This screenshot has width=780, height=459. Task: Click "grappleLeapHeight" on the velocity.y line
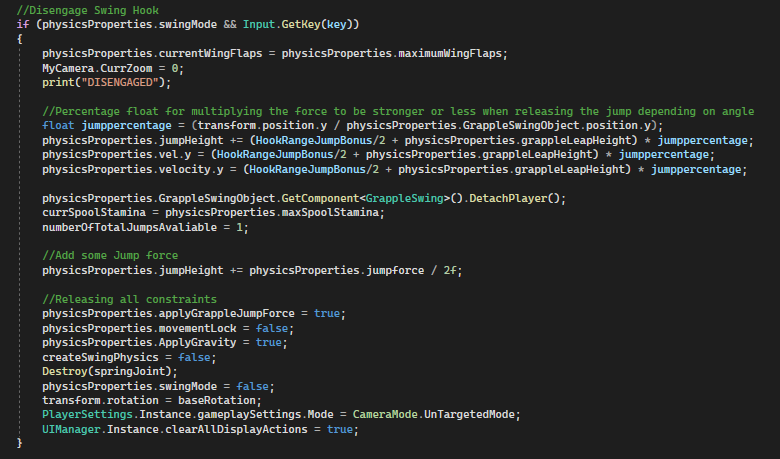[x=569, y=169]
